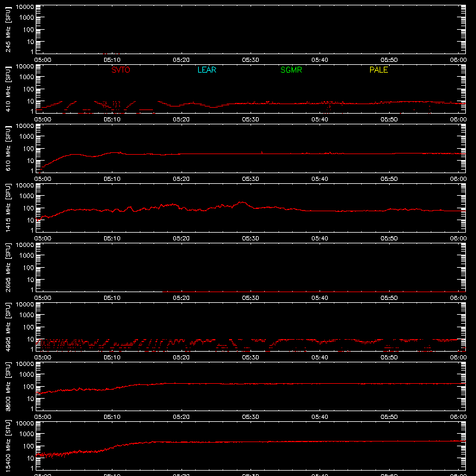Click the 8800 MHz [SFU] axis title
The width and height of the screenshot is (476, 476).
(x=8, y=386)
